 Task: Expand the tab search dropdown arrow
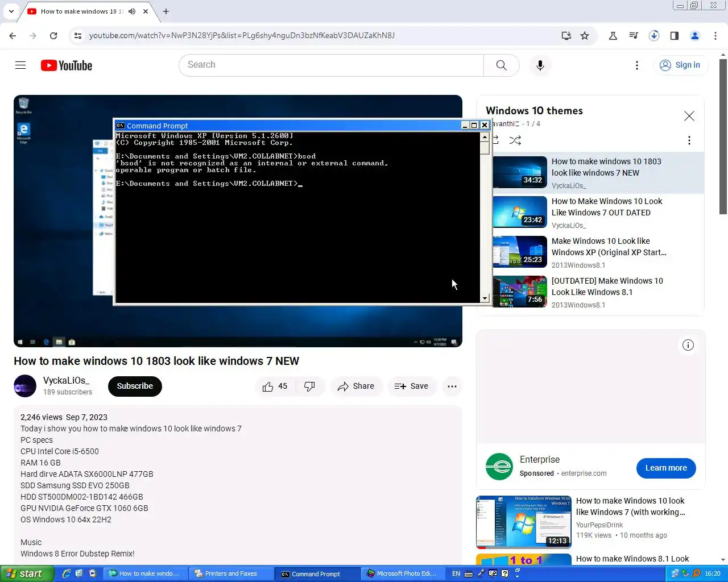coord(11,11)
